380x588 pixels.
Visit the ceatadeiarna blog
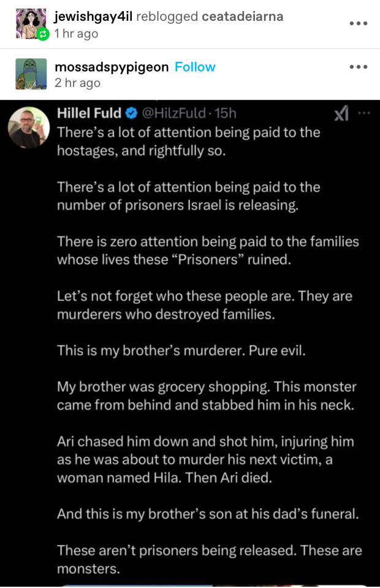click(242, 17)
